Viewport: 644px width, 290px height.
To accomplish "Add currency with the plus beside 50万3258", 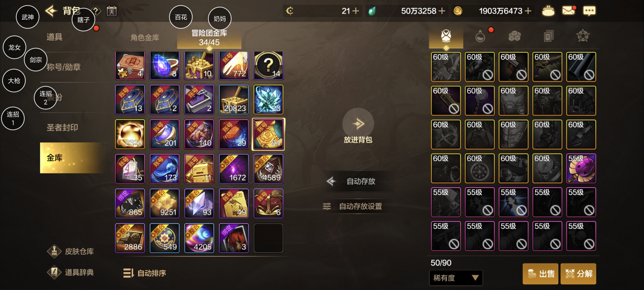I will (441, 11).
